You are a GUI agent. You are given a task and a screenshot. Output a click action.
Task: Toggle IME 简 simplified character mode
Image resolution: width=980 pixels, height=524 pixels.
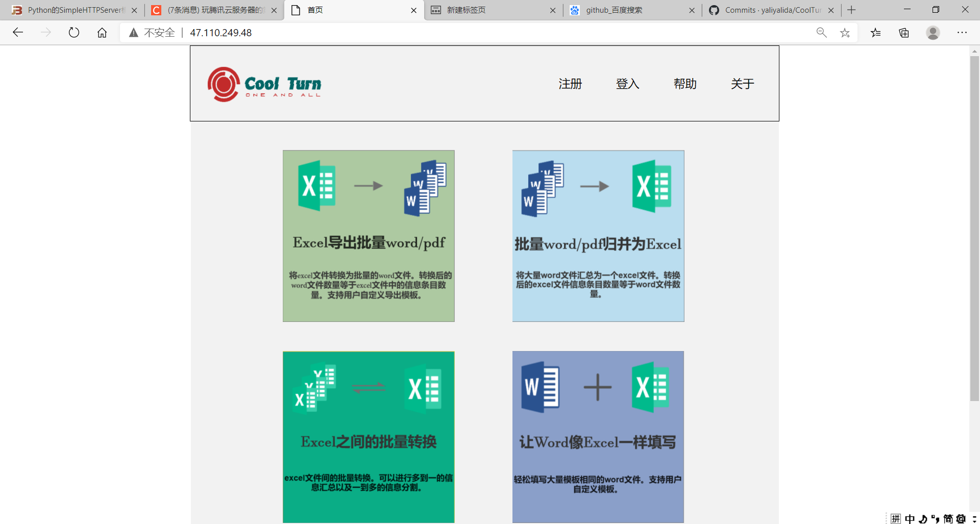click(x=948, y=518)
